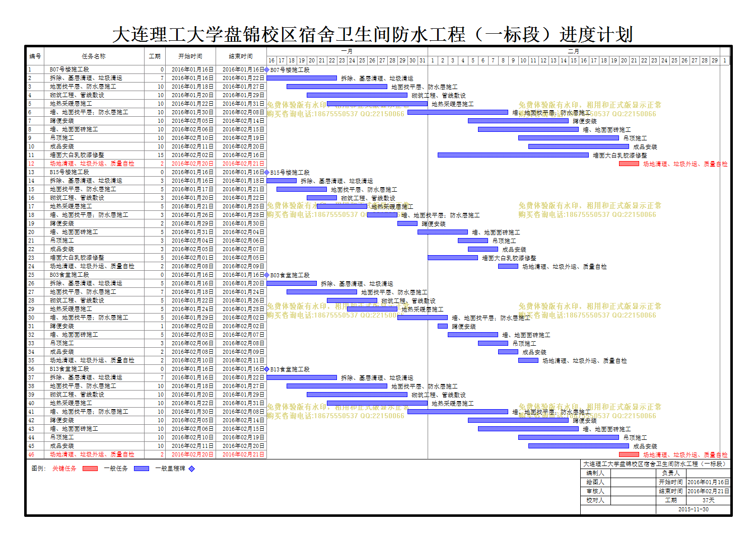The width and height of the screenshot is (756, 540).
Task: Click the B07号楼施工段 milestone diamond
Action: tap(267, 69)
